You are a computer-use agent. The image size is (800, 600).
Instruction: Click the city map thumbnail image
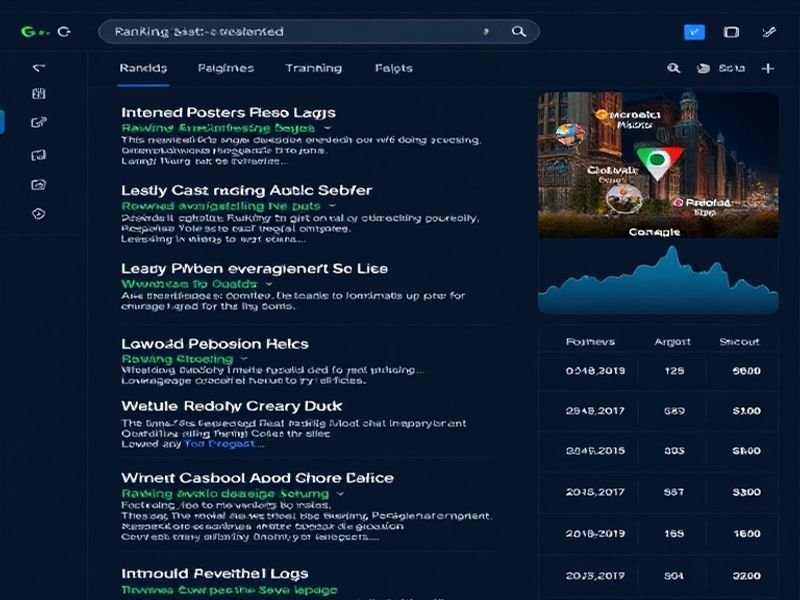(658, 165)
